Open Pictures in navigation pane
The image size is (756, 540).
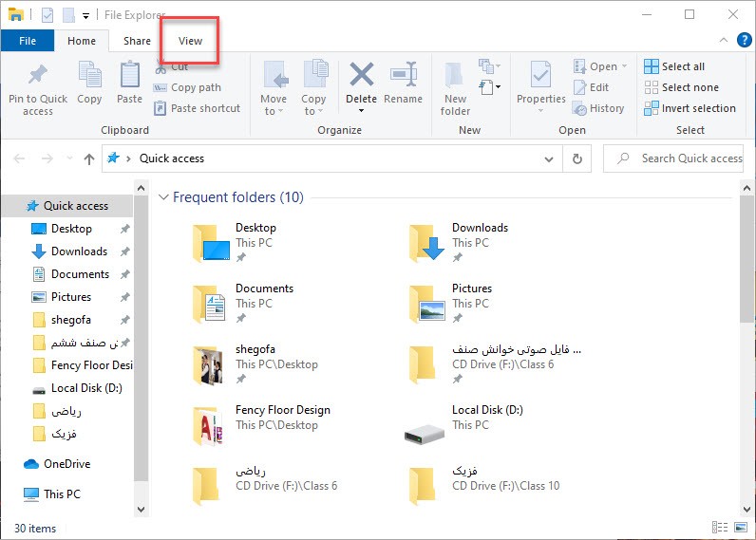tap(71, 297)
